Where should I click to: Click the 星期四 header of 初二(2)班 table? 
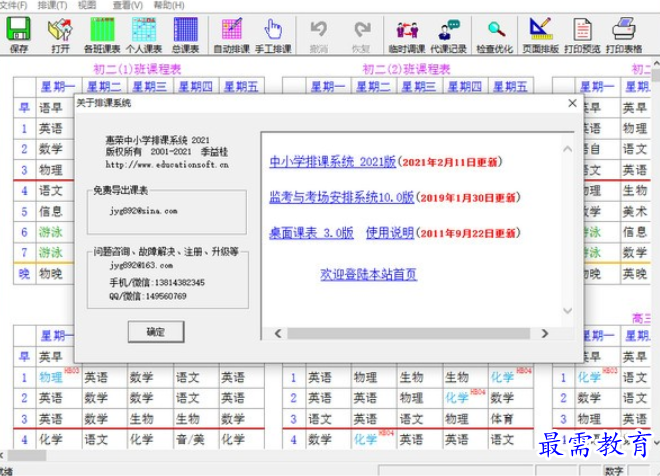tap(465, 86)
